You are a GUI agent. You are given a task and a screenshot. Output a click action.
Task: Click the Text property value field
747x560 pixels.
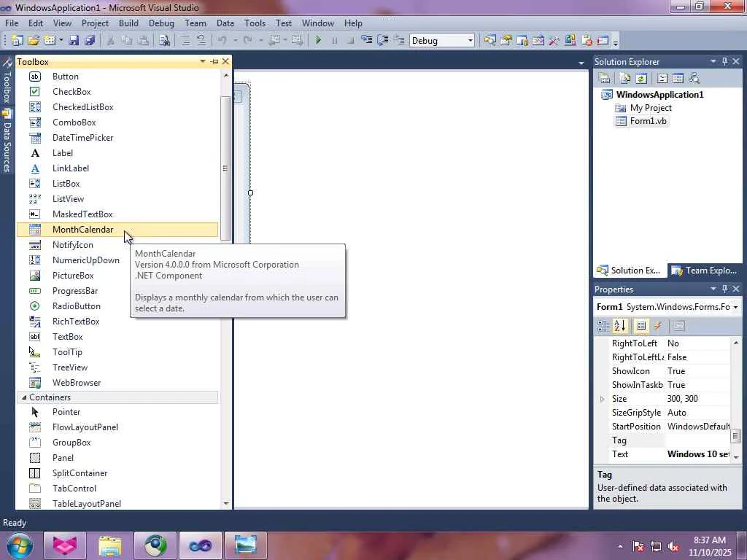point(697,454)
